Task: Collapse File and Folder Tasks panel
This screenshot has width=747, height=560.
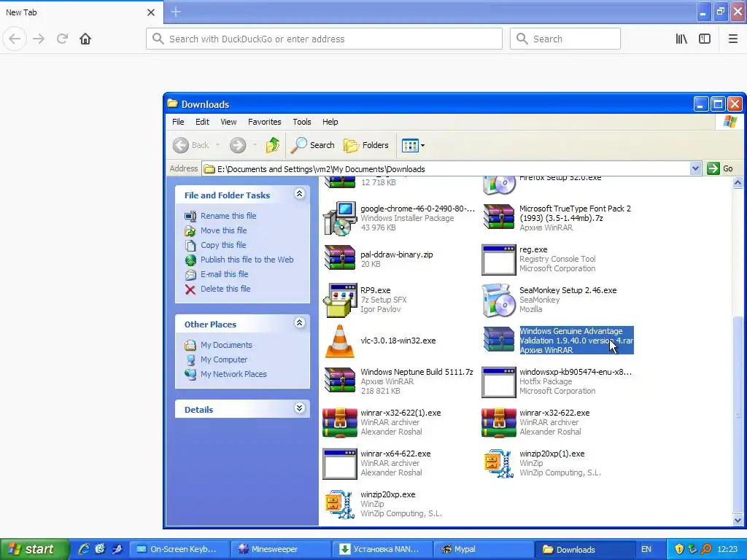Action: (x=299, y=193)
